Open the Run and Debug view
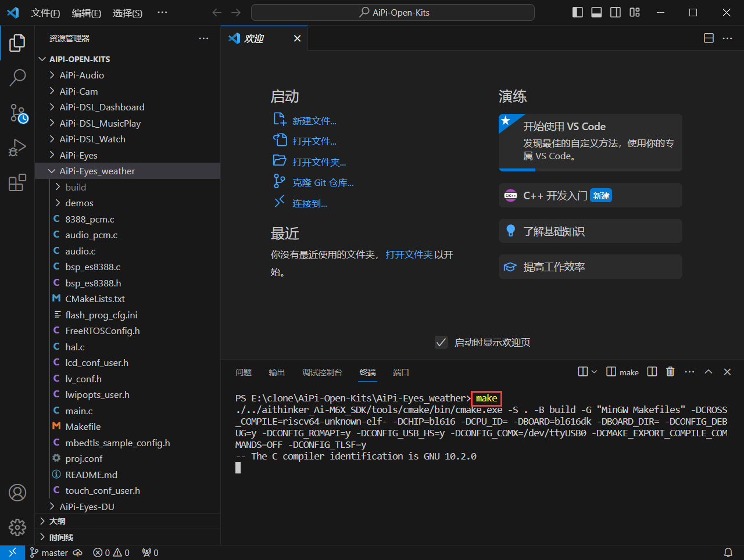Screen dimensions: 744x560 17,148
